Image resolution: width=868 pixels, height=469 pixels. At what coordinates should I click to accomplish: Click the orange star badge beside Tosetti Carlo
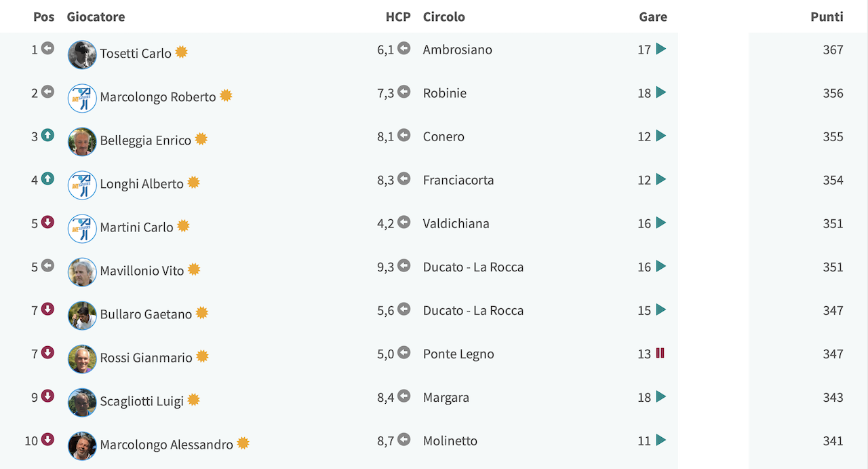[x=181, y=52]
